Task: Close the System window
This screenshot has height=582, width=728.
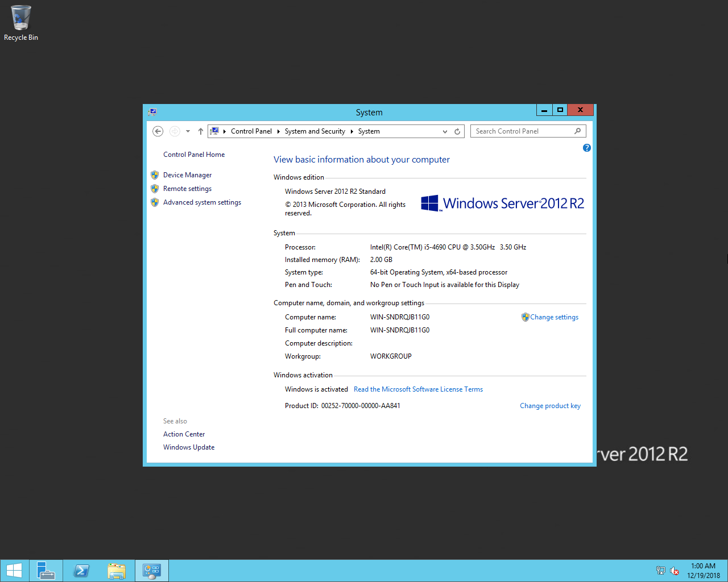Action: coord(581,110)
